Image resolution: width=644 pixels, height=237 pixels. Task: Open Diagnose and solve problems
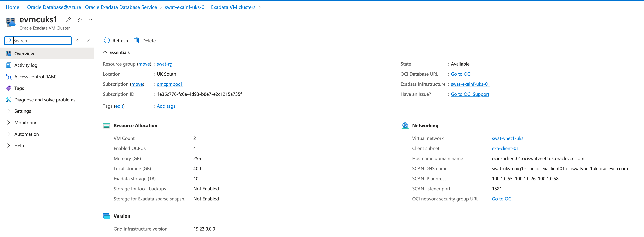coord(45,100)
